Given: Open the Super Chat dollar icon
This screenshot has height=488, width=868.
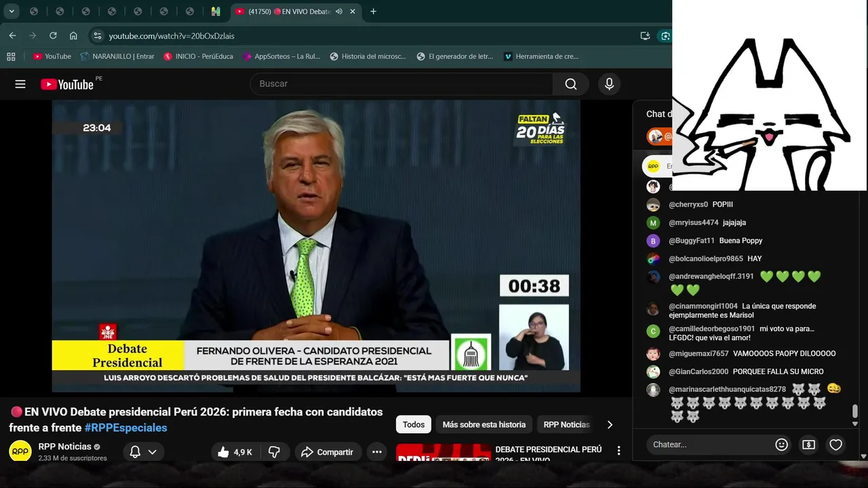Looking at the screenshot, I should (x=808, y=445).
